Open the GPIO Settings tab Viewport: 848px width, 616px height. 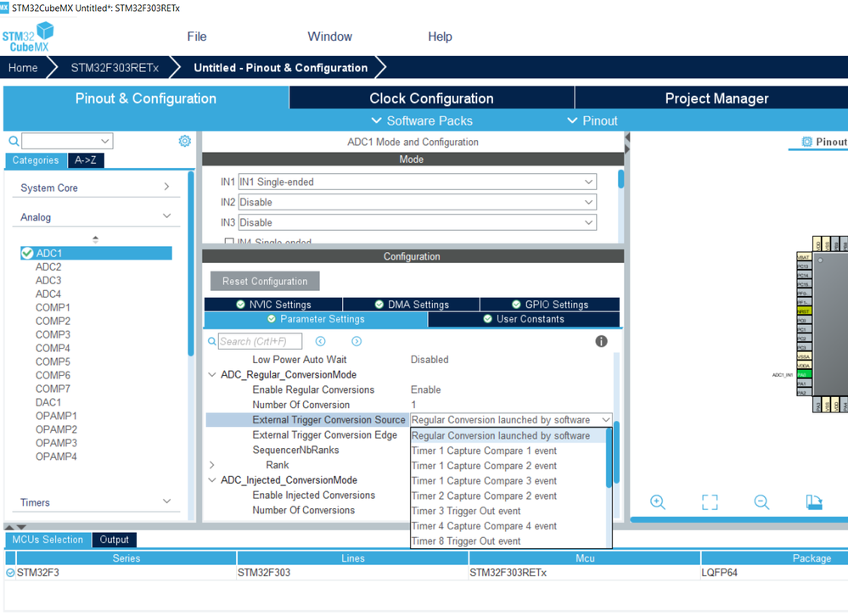click(549, 305)
